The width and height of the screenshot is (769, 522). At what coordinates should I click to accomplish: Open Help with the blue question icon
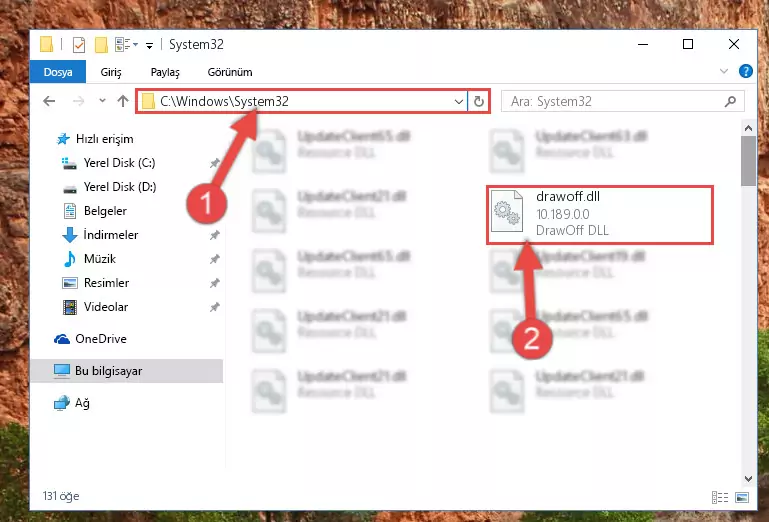pos(745,71)
